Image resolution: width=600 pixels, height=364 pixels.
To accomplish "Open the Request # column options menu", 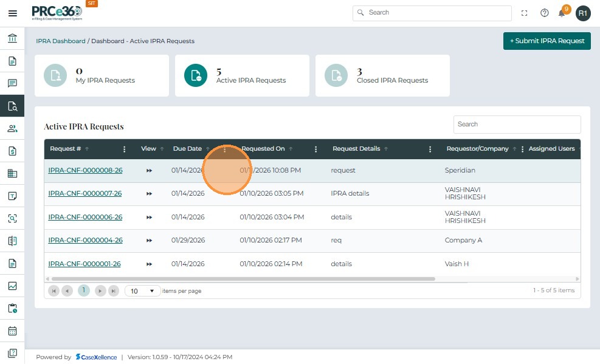I will (125, 149).
